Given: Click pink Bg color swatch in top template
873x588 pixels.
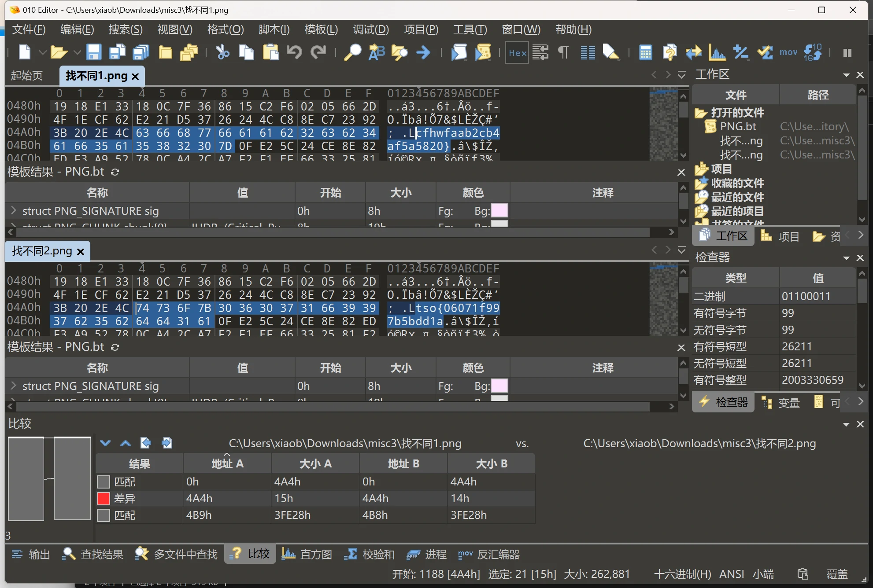Looking at the screenshot, I should pyautogui.click(x=499, y=211).
